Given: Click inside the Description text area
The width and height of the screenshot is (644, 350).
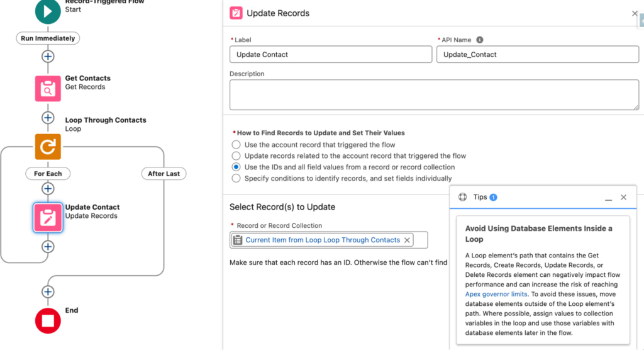Looking at the screenshot, I should point(434,94).
